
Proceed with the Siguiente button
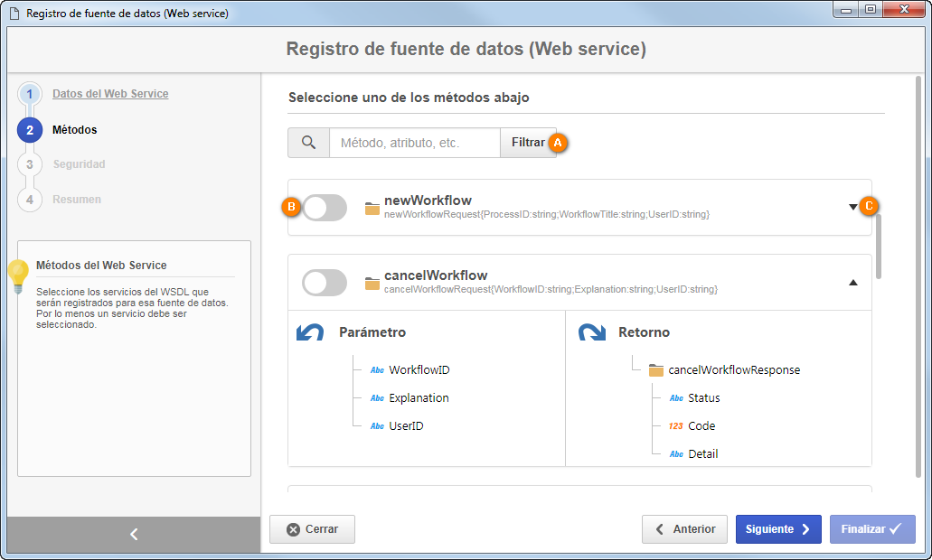pyautogui.click(x=778, y=529)
